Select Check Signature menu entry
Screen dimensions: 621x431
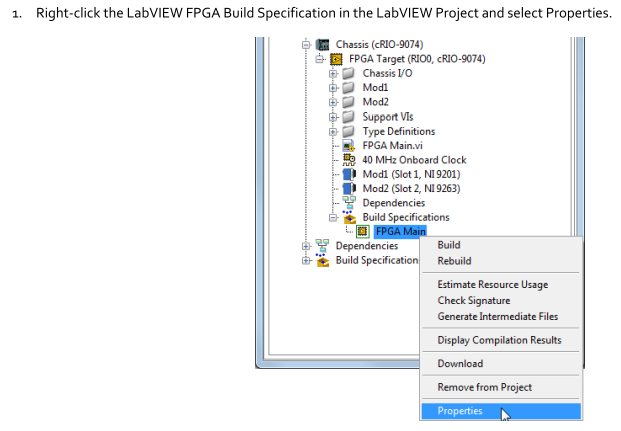click(501, 301)
